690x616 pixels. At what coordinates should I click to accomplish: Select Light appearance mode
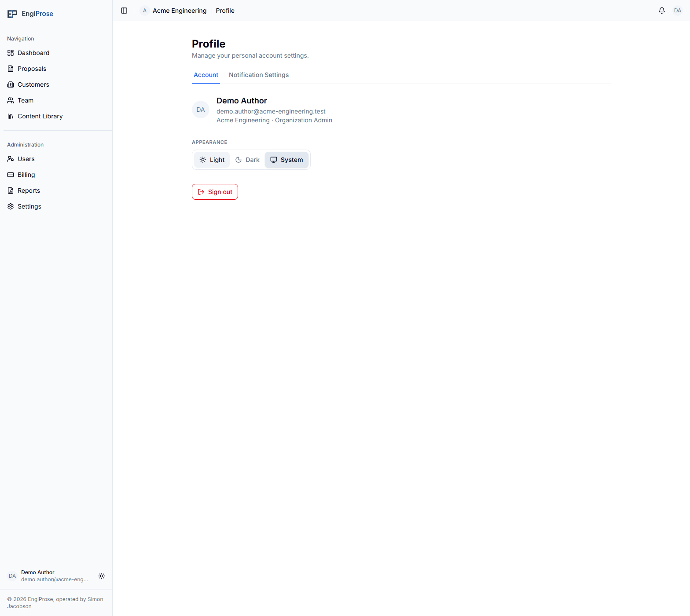coord(212,160)
